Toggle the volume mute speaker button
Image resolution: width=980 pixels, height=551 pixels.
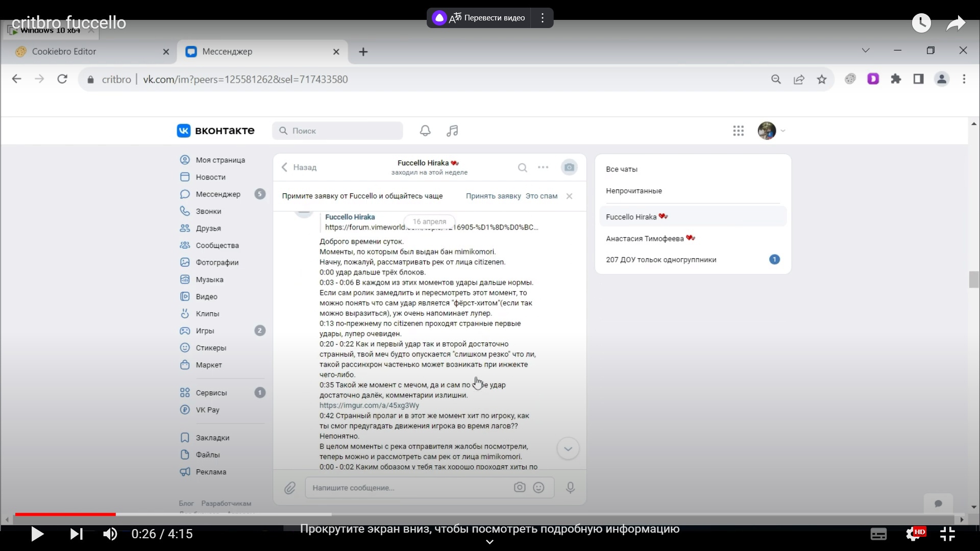coord(110,534)
